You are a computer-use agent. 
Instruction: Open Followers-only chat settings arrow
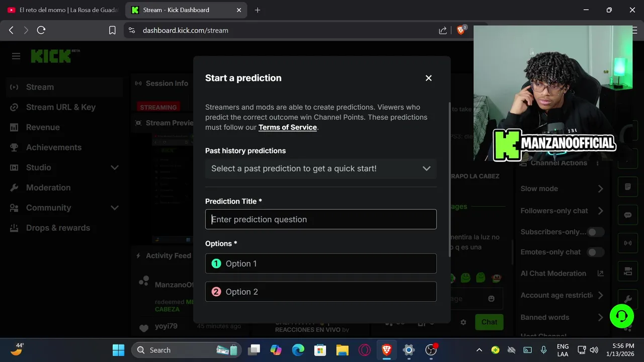[600, 211]
